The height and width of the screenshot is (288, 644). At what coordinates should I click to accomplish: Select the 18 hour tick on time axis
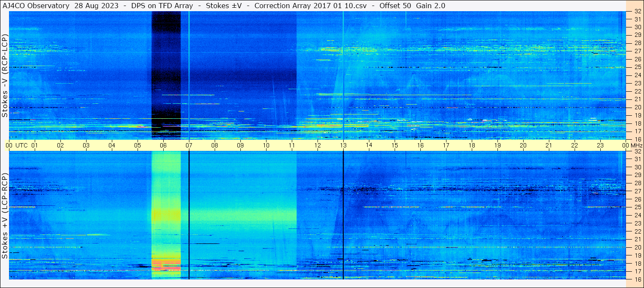472,145
